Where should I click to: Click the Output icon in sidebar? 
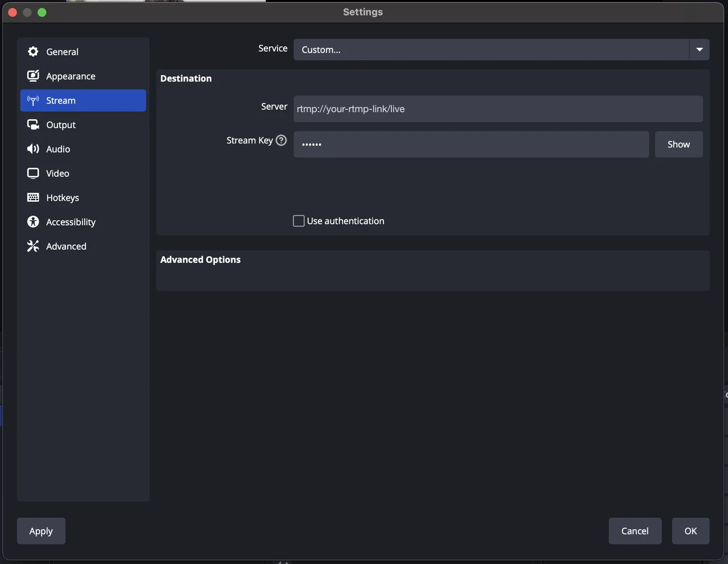point(33,125)
